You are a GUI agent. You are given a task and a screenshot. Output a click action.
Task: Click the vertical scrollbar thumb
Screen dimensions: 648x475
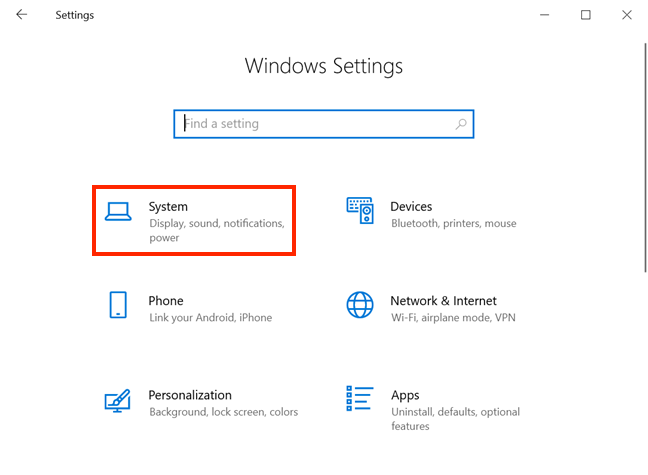645,158
